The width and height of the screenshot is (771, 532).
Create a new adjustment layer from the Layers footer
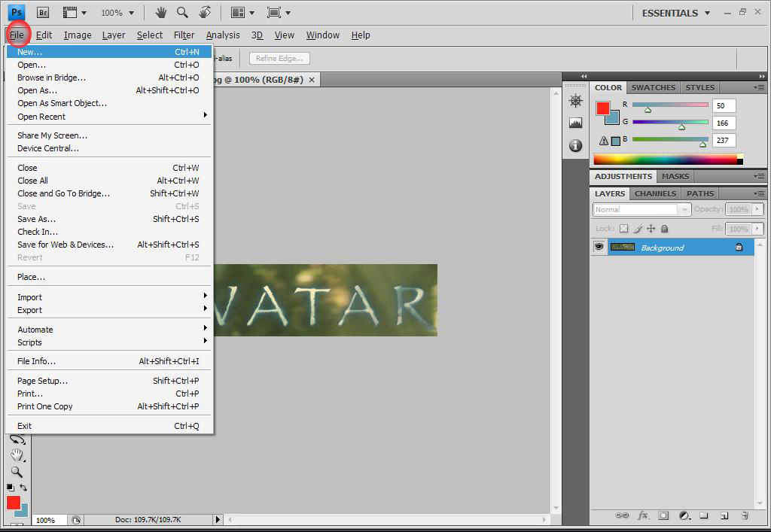click(x=684, y=515)
